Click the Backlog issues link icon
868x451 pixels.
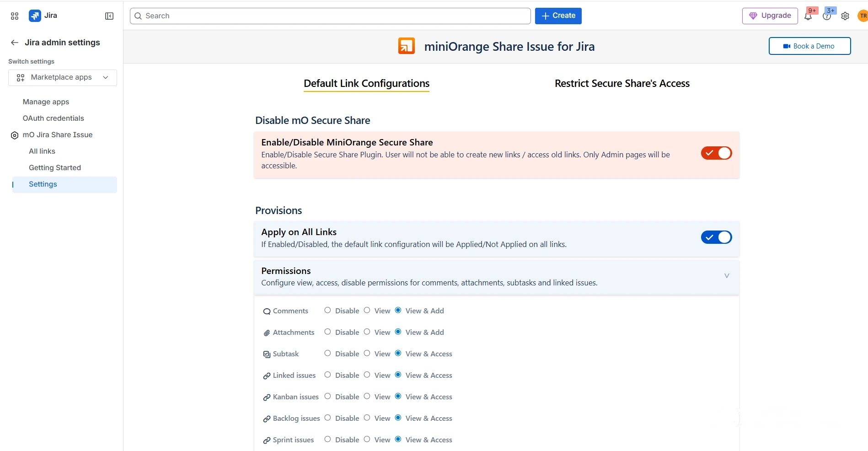pyautogui.click(x=267, y=419)
